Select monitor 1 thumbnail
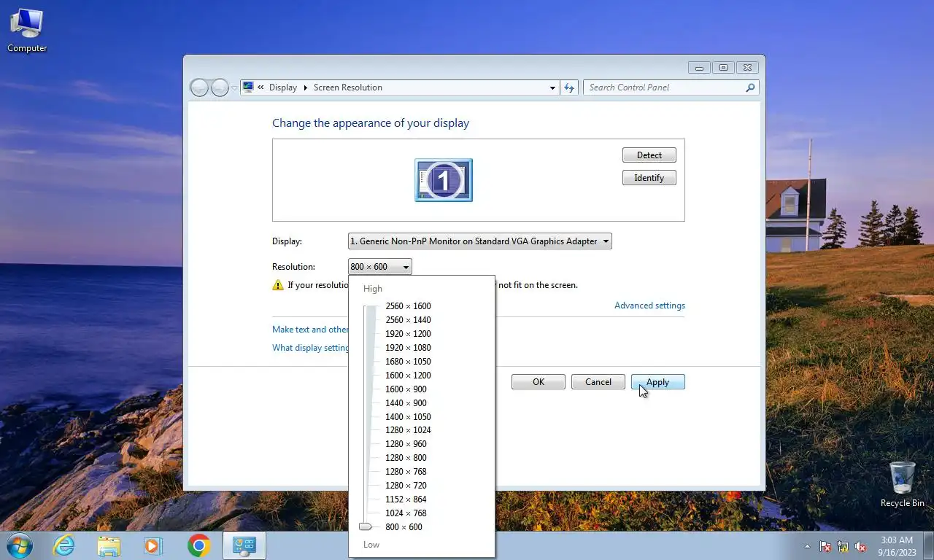 (x=444, y=179)
